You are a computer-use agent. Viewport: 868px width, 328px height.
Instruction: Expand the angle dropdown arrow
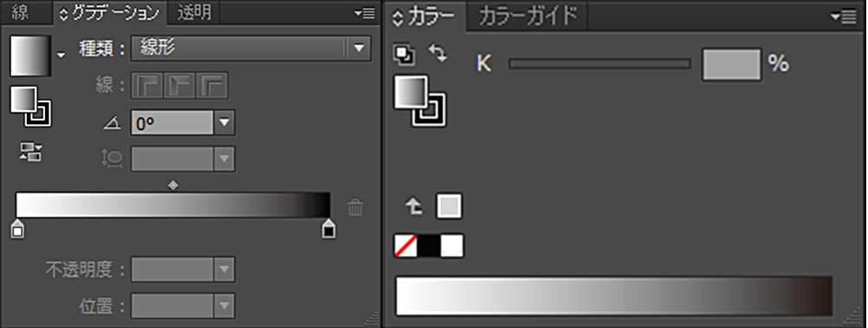coord(224,123)
